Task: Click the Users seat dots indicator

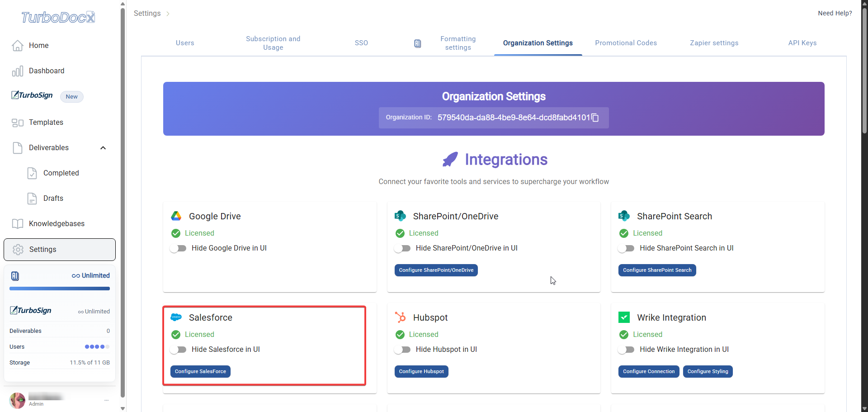Action: (x=97, y=347)
